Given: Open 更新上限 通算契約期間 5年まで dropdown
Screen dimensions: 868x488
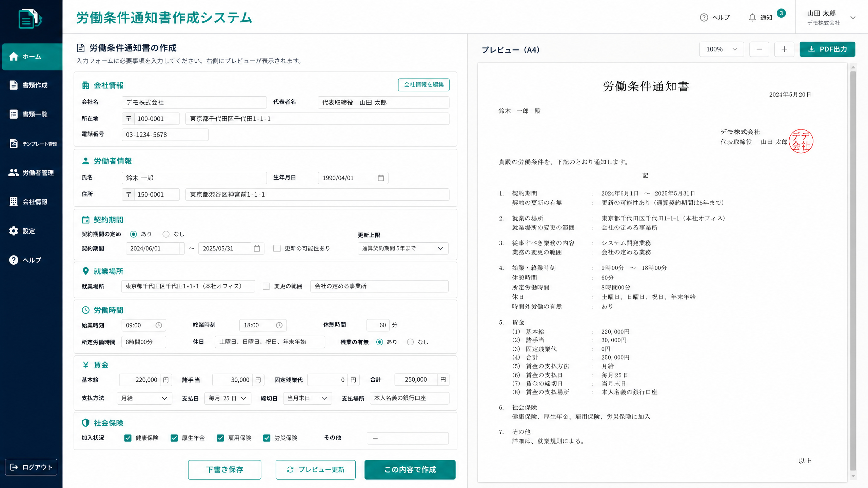Looking at the screenshot, I should [403, 248].
